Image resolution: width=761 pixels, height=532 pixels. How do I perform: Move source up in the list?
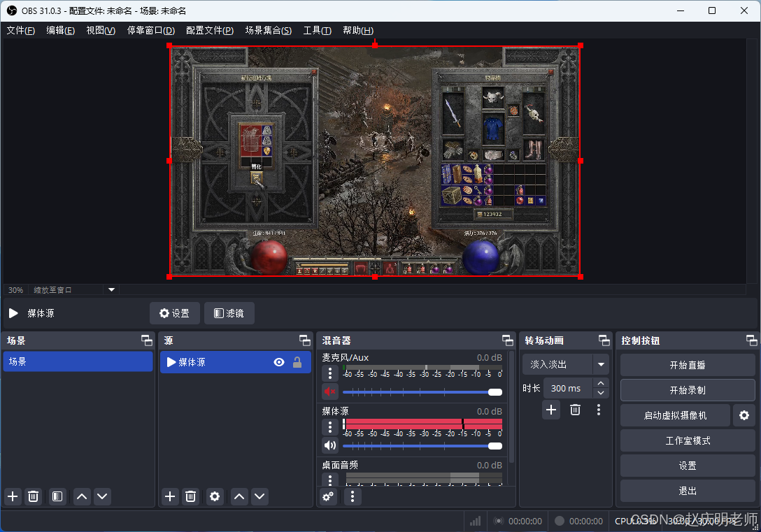[239, 496]
